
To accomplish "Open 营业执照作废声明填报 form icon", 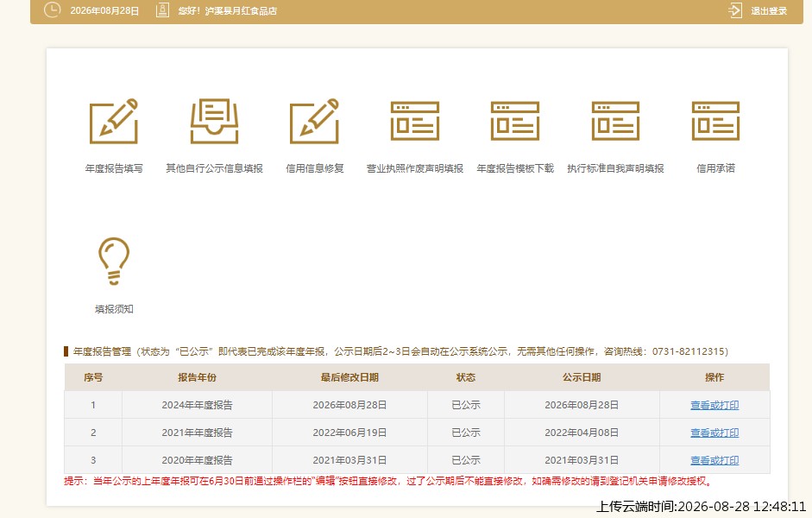I will coord(415,121).
